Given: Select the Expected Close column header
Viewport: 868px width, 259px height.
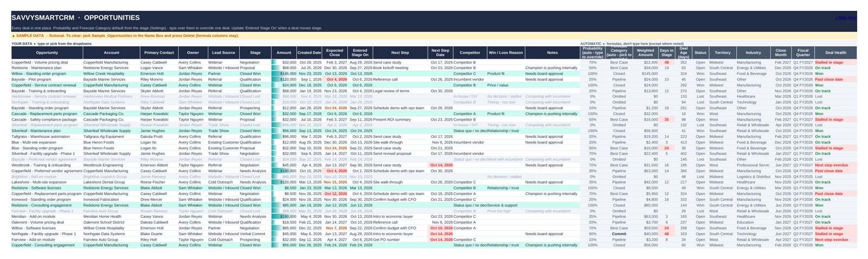Looking at the screenshot, I should point(335,53).
